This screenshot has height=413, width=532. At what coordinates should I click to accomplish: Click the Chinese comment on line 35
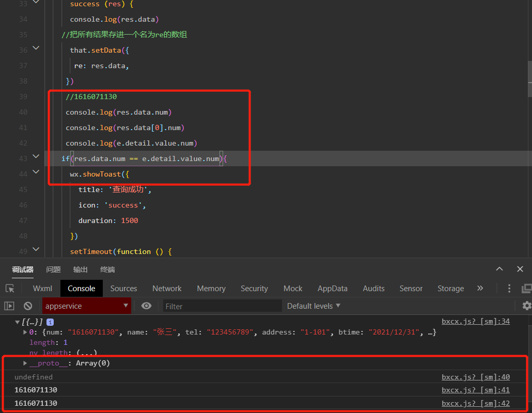click(124, 35)
